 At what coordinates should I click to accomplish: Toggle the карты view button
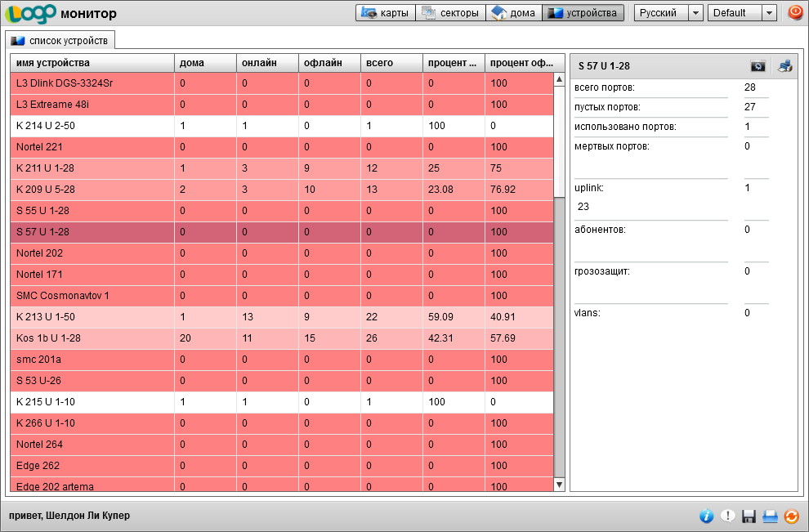coord(386,13)
